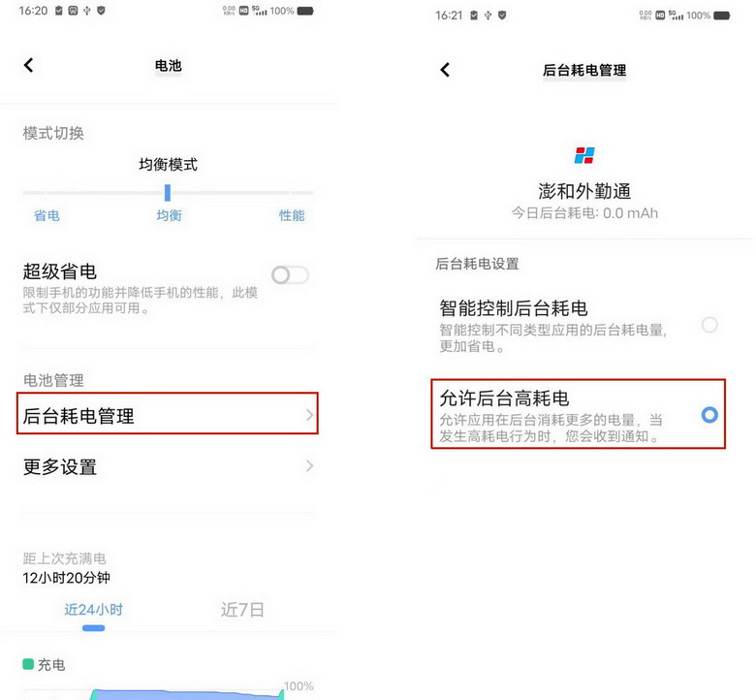Select the 智能控制后台耗电 radio button
Screen dimensions: 756x700
click(709, 325)
